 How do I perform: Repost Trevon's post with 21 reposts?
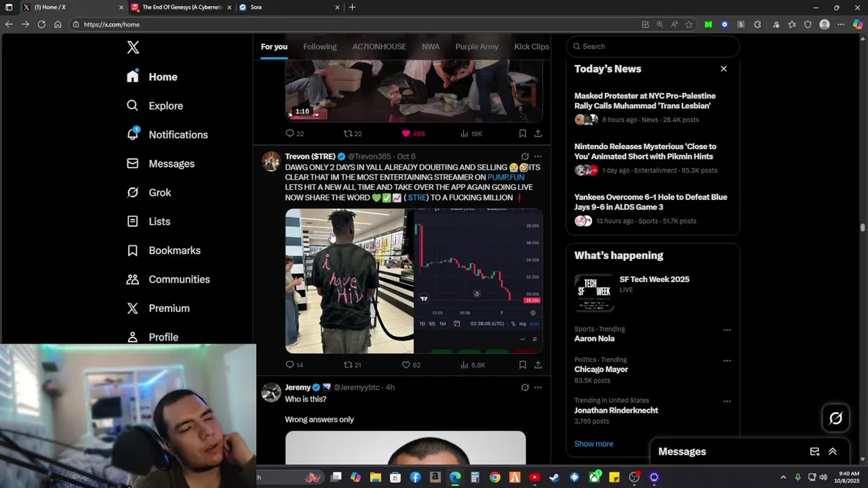coord(352,365)
